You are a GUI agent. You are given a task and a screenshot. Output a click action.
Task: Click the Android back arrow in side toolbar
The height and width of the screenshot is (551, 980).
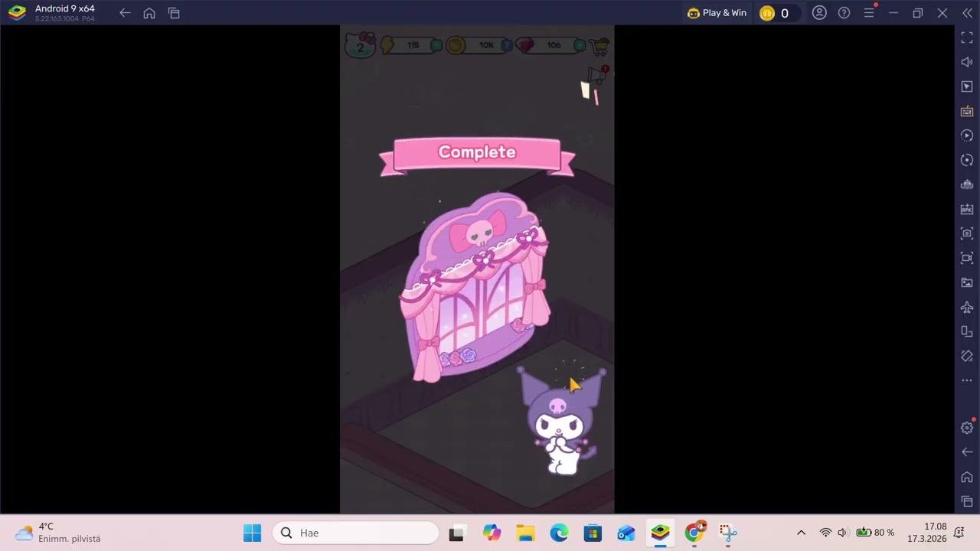[967, 452]
